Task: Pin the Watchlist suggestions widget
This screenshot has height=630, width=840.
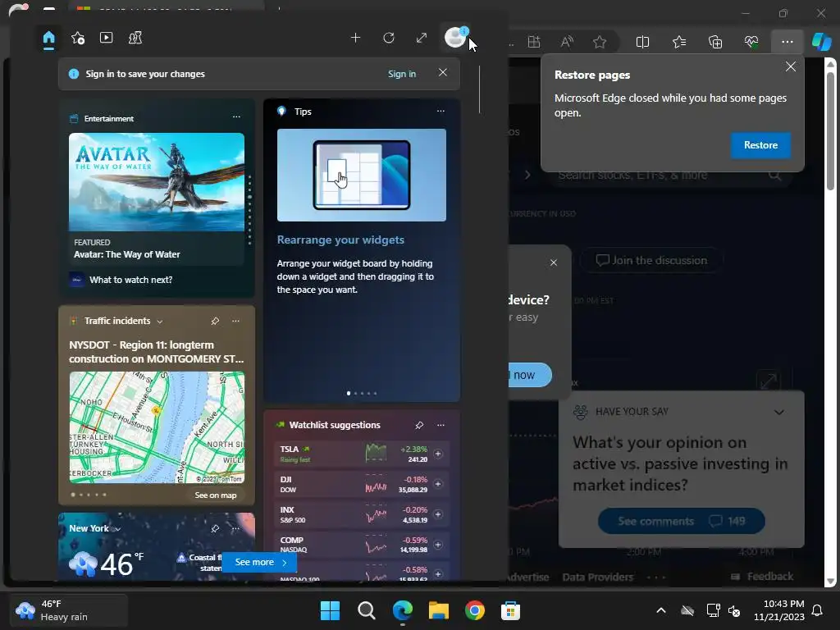Action: 419,425
